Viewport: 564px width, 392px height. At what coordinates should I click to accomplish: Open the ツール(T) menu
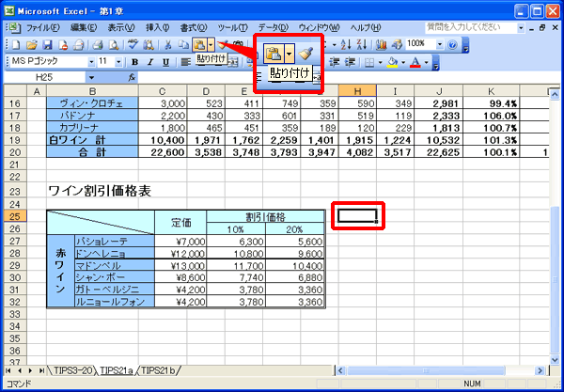[x=233, y=27]
